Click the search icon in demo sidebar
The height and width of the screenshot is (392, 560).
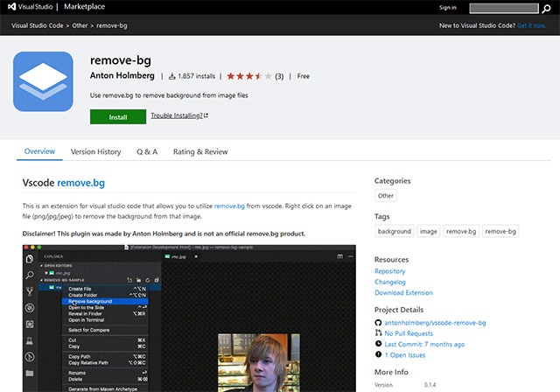coord(30,275)
